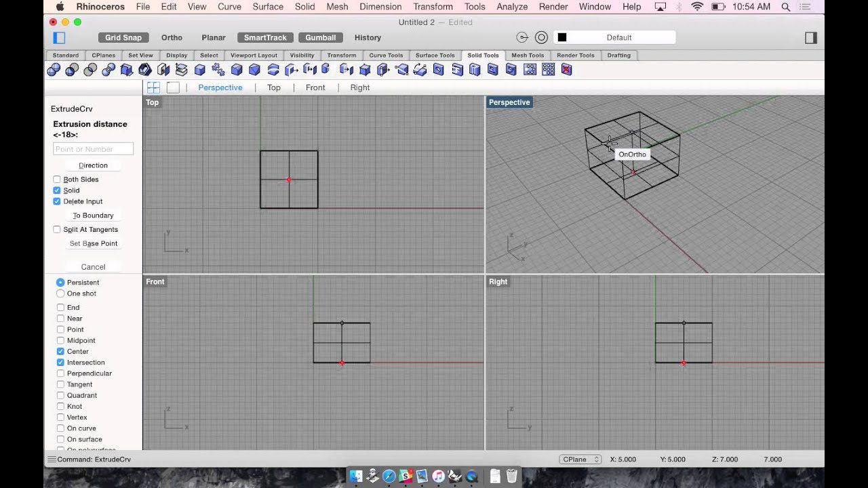Screen dimensions: 868x488
Task: Open the Front viewport title menu
Action: pyautogui.click(x=155, y=282)
